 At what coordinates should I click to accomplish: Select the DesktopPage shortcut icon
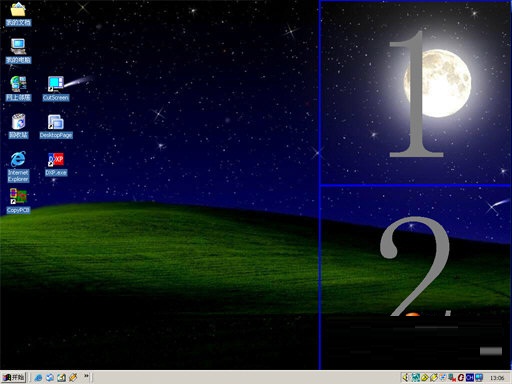56,126
